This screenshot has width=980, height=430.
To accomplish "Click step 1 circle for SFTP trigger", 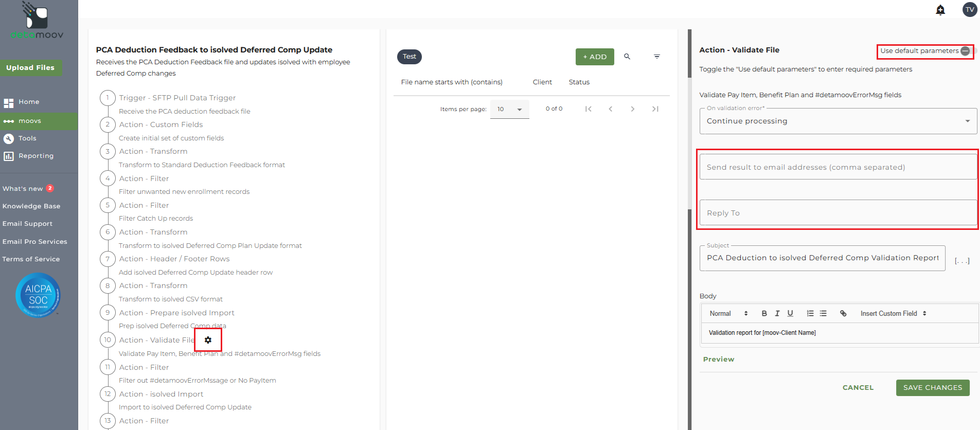I will click(x=108, y=98).
